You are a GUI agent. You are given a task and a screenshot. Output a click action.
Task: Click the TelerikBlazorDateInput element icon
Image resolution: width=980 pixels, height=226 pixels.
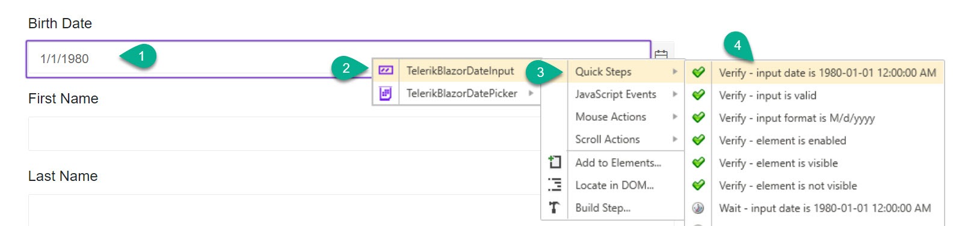386,70
